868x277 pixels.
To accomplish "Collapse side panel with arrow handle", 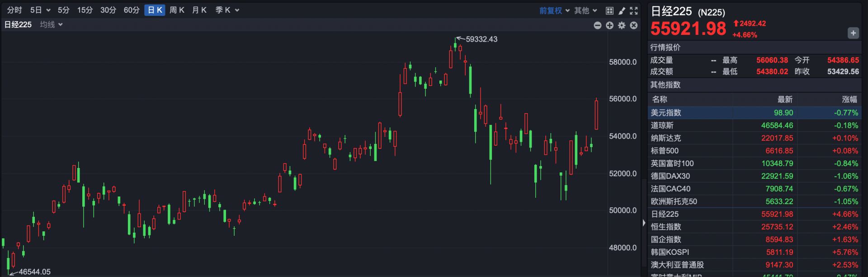I will tap(644, 223).
